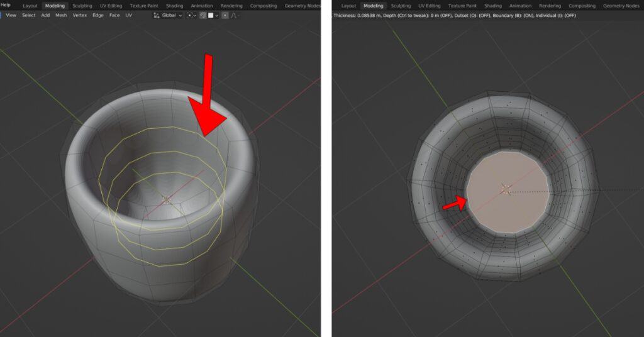
Task: Click the UV menu in the header
Action: tap(129, 15)
